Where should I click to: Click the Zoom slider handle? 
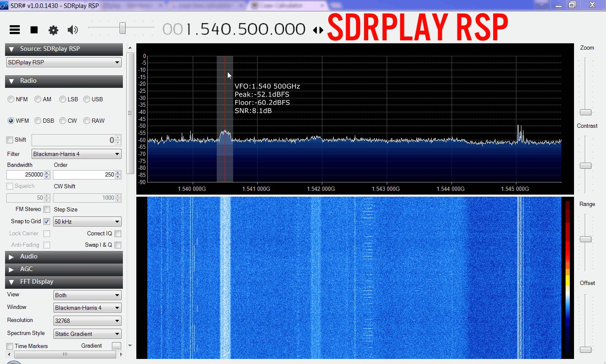click(585, 112)
